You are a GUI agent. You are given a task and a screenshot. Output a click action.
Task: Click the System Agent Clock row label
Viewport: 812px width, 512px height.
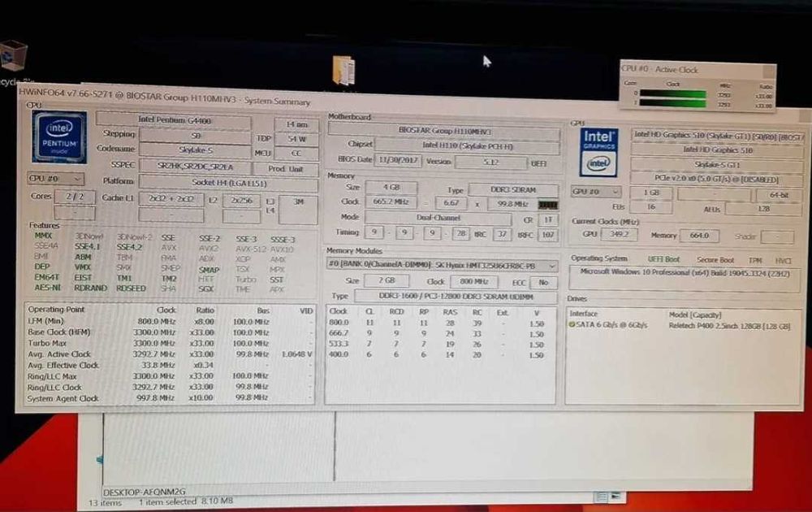tap(63, 398)
